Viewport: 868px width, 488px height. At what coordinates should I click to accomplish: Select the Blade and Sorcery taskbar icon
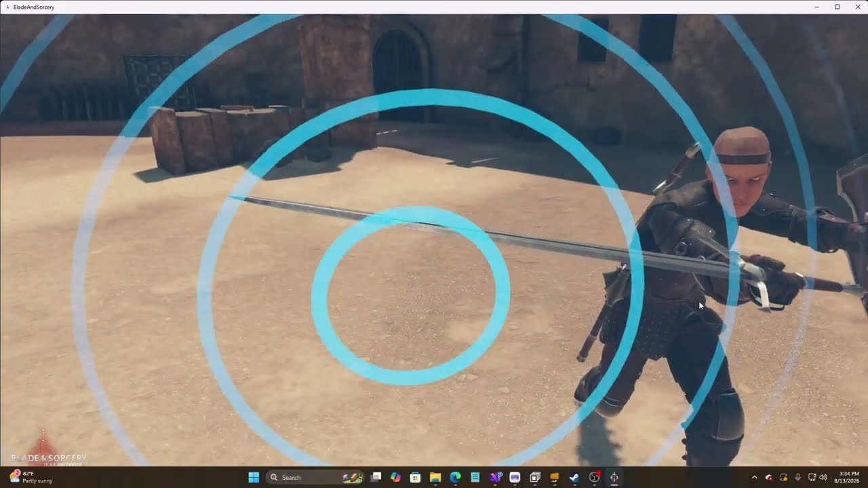click(x=614, y=477)
